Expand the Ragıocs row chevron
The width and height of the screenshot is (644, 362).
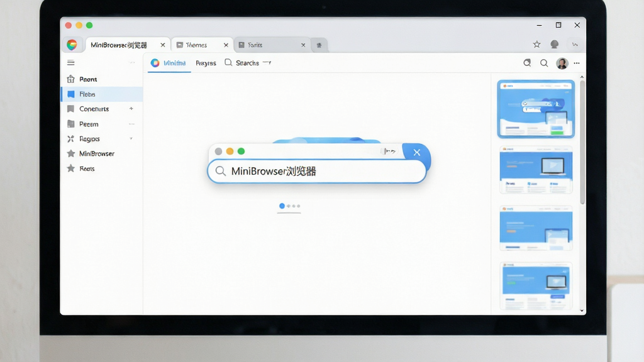click(131, 139)
